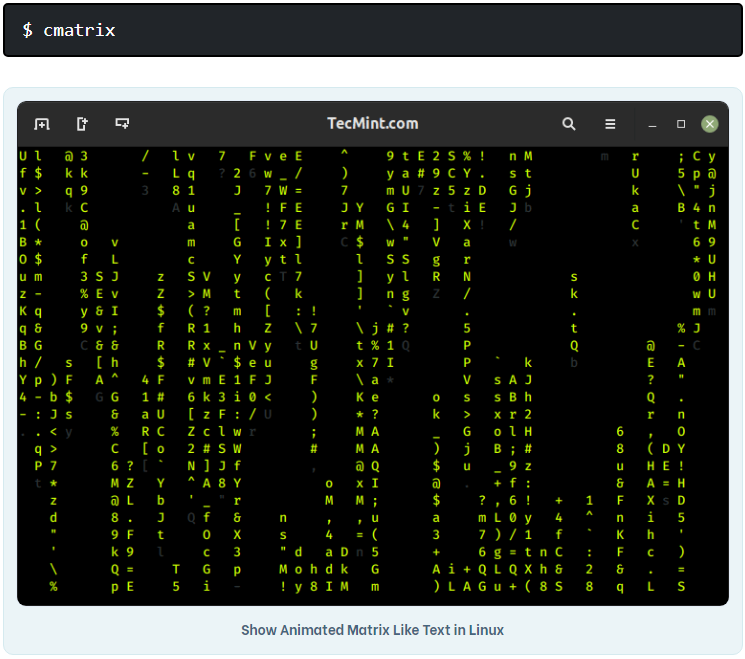Click the new tab icon in terminal header
The height and width of the screenshot is (659, 745).
(x=42, y=124)
